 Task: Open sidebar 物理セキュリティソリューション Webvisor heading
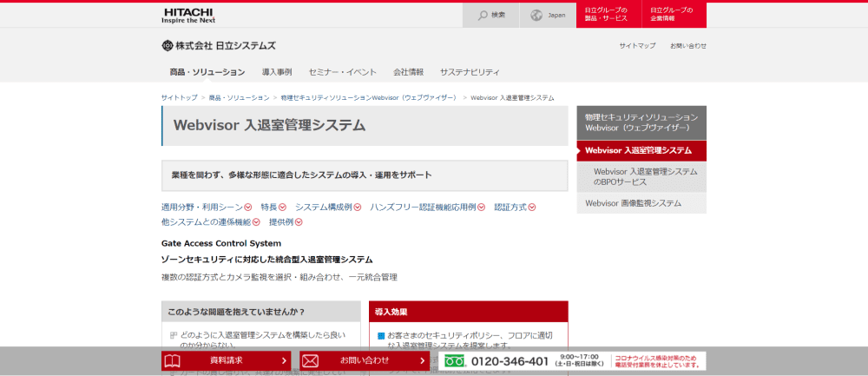coord(641,122)
